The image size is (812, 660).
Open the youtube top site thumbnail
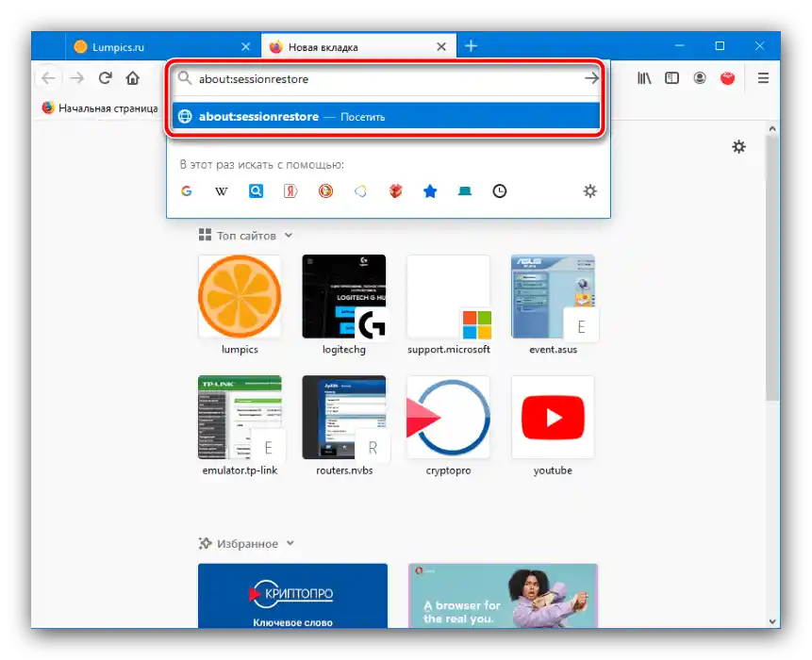click(x=552, y=417)
